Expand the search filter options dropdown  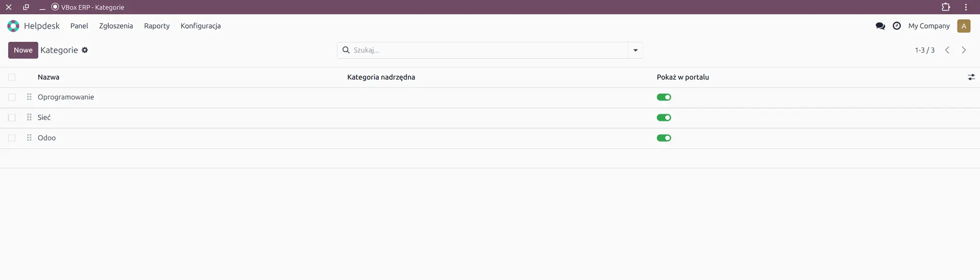(635, 50)
